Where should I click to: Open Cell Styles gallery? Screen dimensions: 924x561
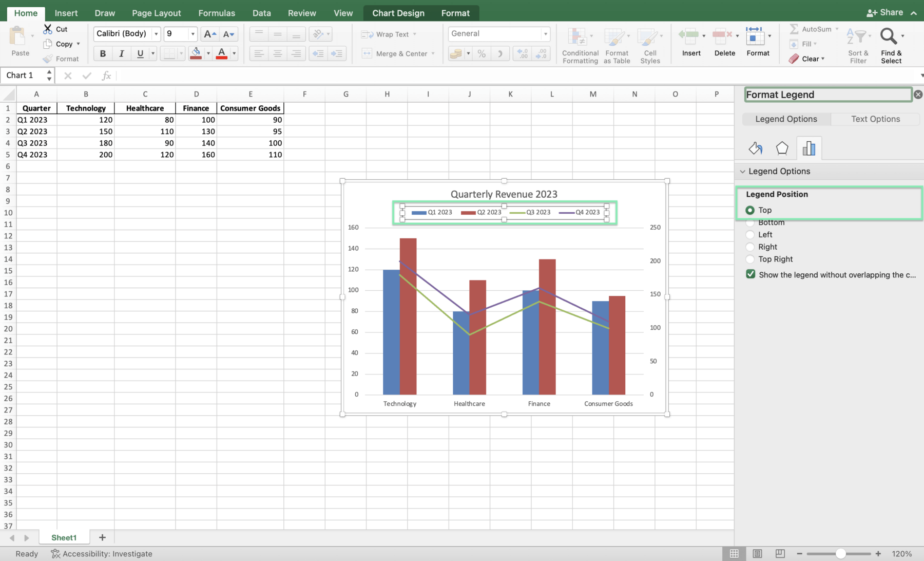point(650,46)
